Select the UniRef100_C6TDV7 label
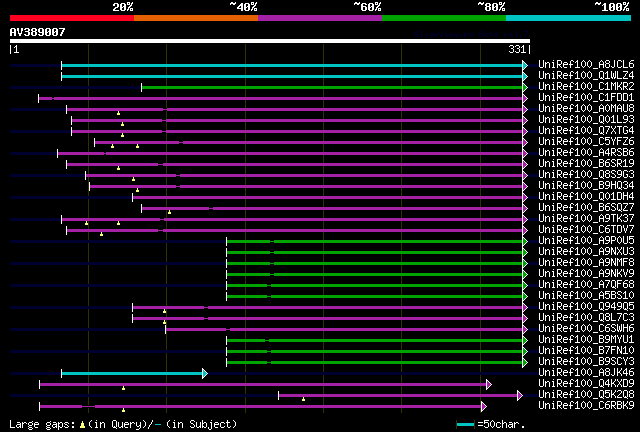 tap(586, 229)
